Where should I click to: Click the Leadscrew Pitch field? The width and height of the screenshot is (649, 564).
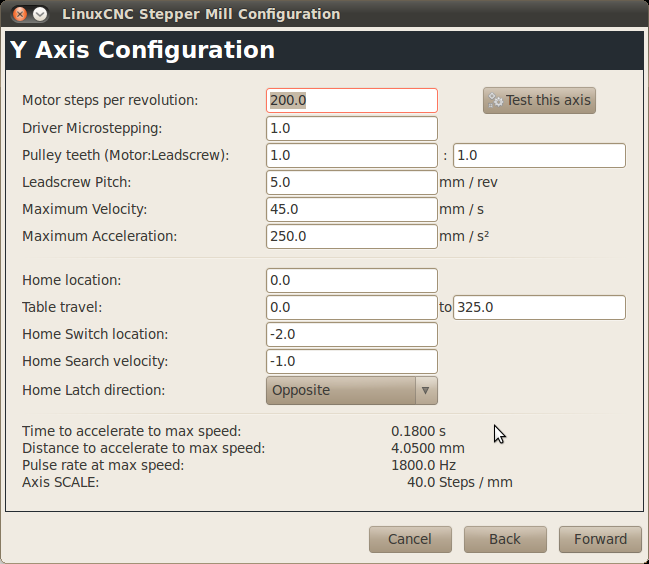(x=351, y=182)
